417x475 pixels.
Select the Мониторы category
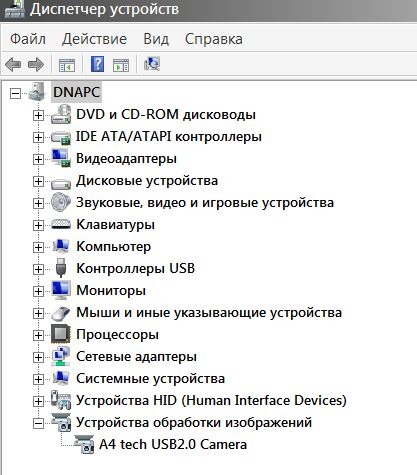[111, 290]
